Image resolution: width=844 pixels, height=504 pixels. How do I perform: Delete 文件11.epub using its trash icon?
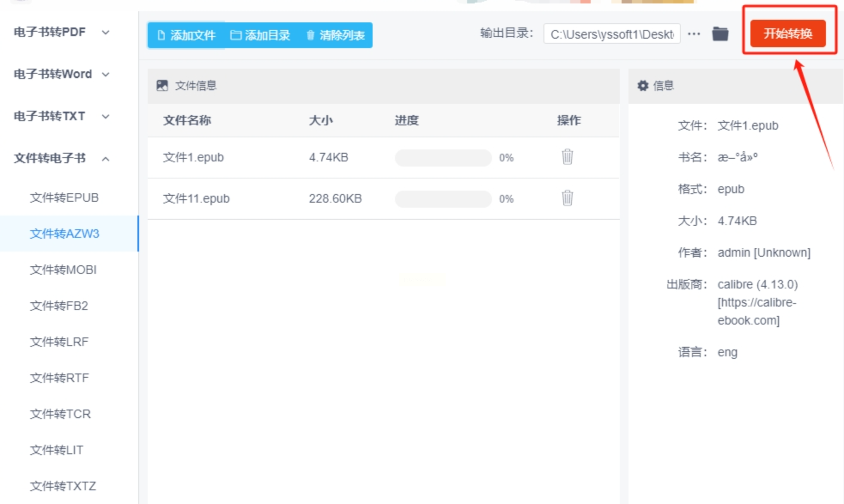(x=567, y=198)
